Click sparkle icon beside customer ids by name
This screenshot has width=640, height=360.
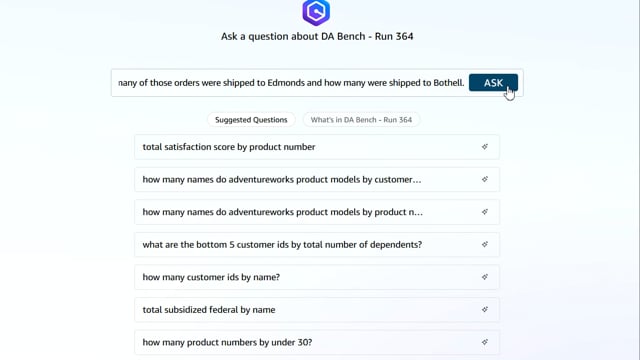(484, 277)
